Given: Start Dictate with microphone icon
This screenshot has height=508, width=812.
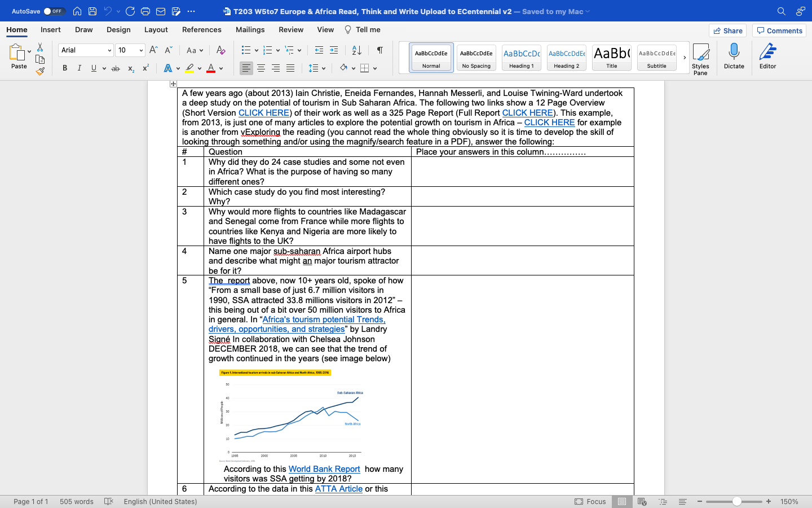Looking at the screenshot, I should 734,56.
